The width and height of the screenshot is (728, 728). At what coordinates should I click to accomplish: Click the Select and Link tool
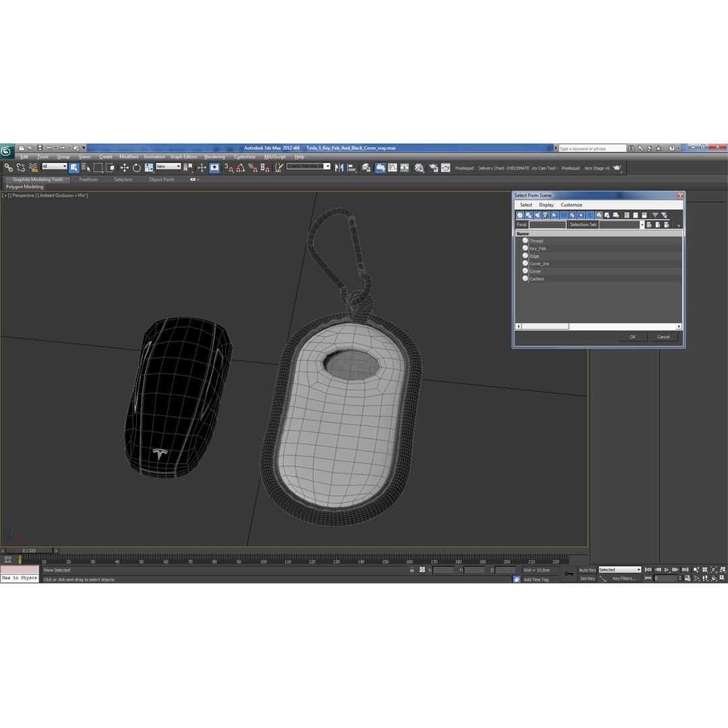(8, 168)
